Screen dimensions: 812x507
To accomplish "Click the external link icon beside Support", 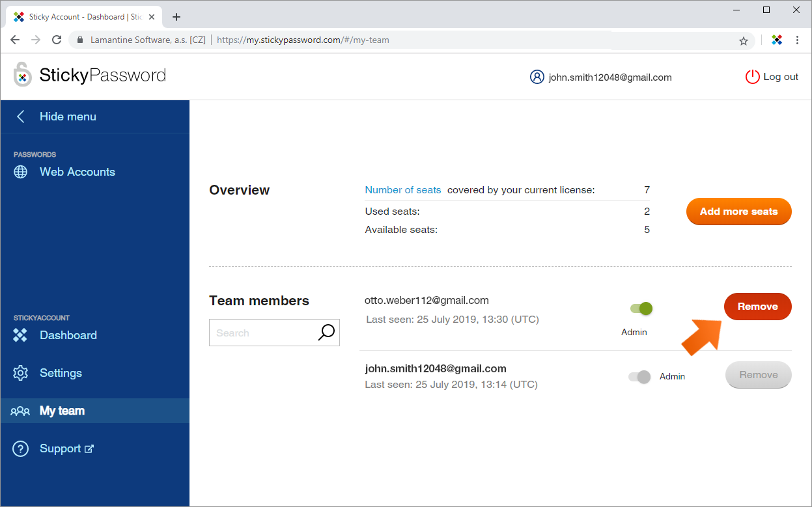I will pyautogui.click(x=89, y=448).
